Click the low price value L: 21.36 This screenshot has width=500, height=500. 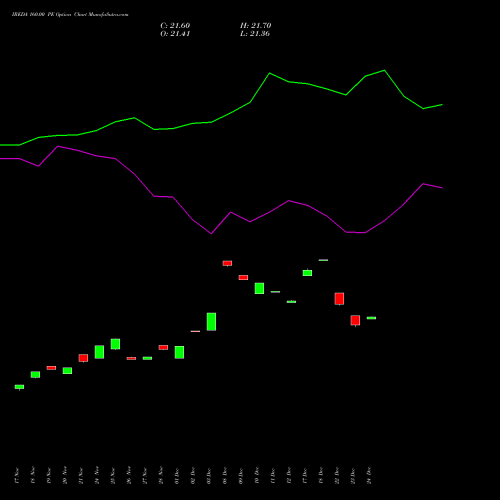click(255, 34)
